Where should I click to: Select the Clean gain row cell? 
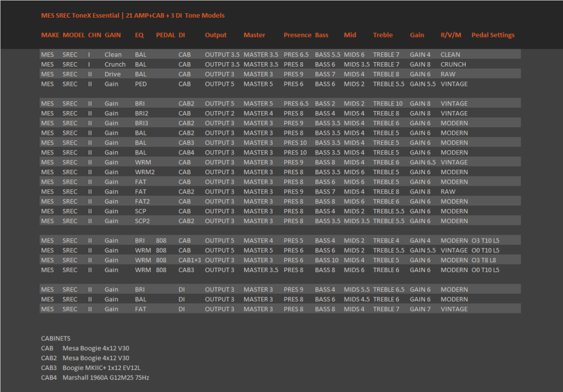tap(113, 54)
